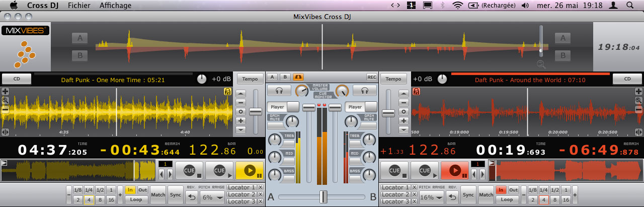This screenshot has width=644, height=207.
Task: Toggle the red lock icon on deck B waveform
Action: tap(416, 92)
